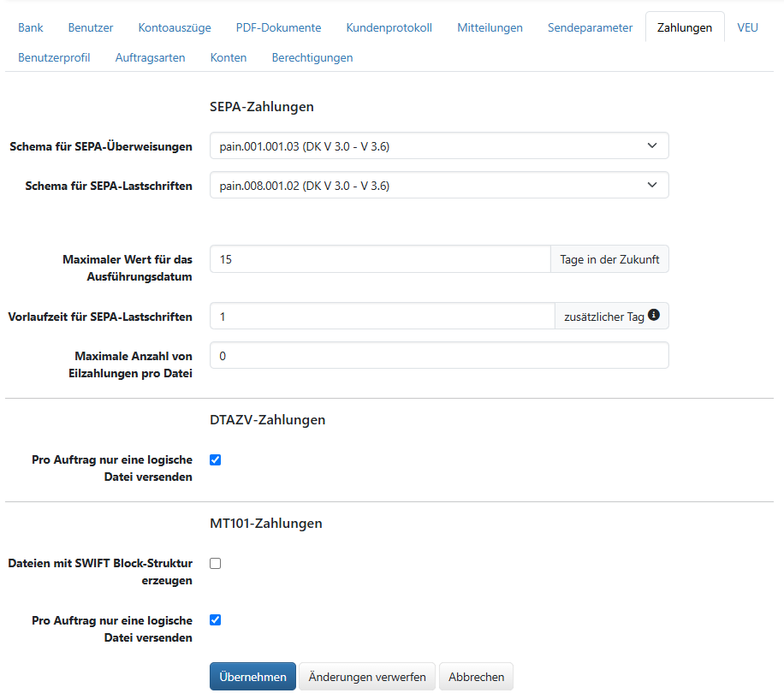
Task: Focus Maximale Anzahl von Eilzahlungen field
Action: click(439, 355)
